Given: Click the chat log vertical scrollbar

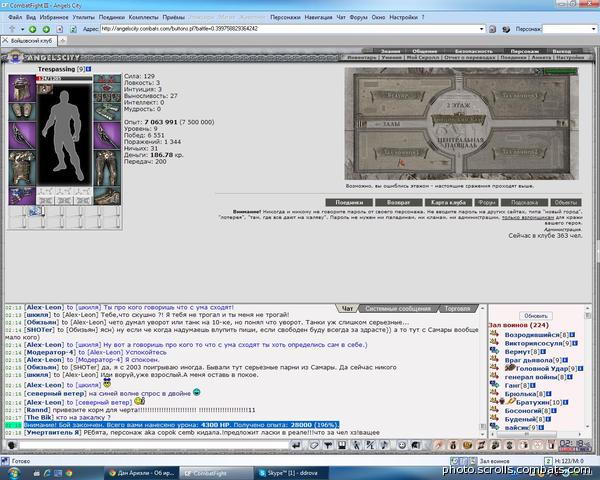Looking at the screenshot, I should (483, 371).
